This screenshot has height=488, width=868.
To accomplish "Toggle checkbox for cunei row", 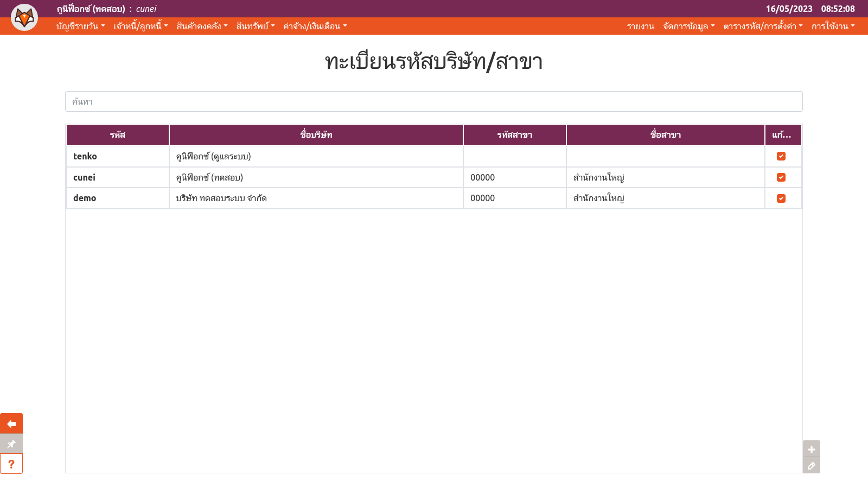I will point(781,177).
